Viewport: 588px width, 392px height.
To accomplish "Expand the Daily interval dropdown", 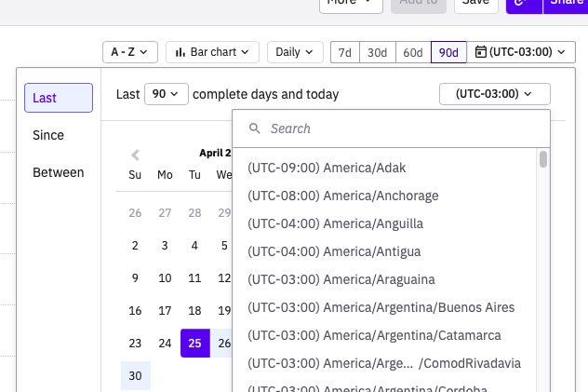I will coord(295,52).
